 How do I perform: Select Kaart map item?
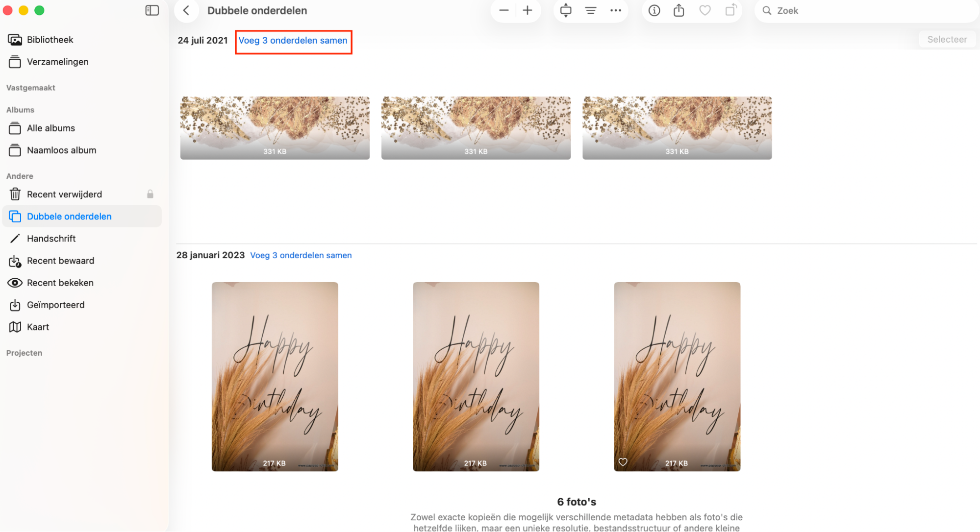click(38, 327)
